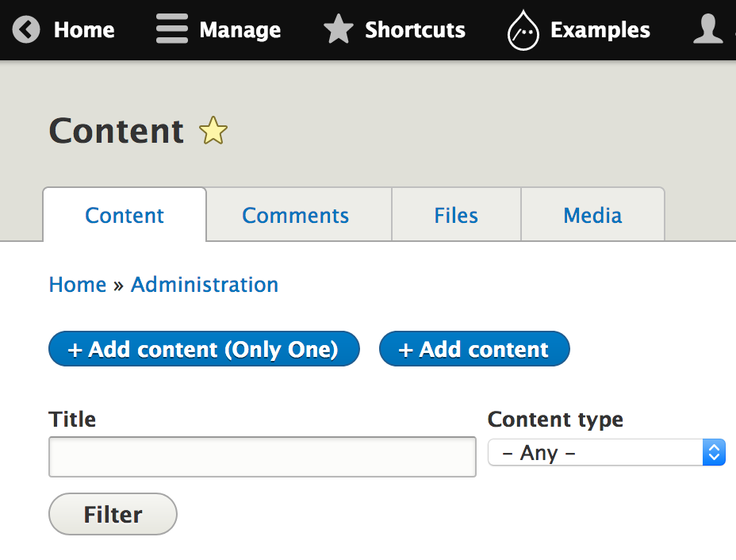
Task: Click the Home text in the toolbar
Action: [x=84, y=30]
